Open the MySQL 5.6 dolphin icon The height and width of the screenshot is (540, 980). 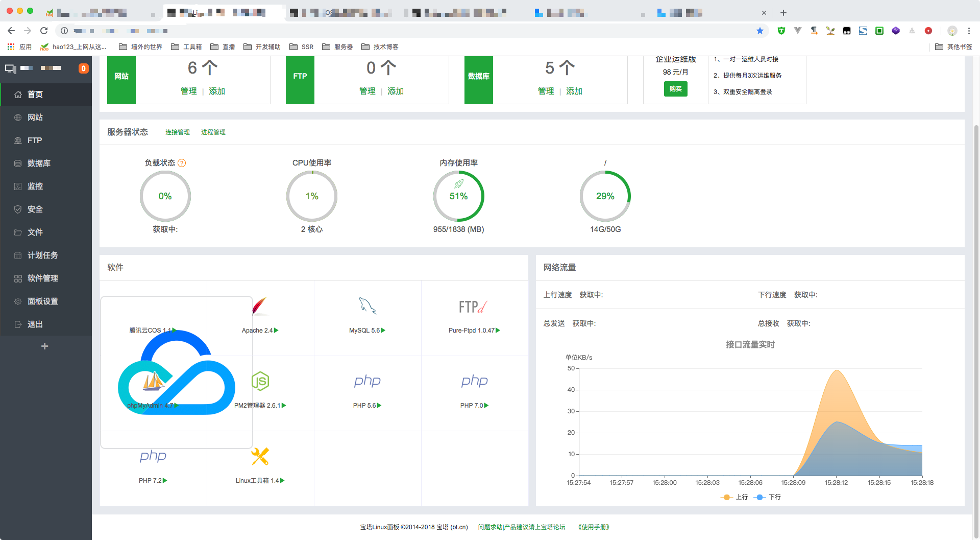(x=367, y=306)
